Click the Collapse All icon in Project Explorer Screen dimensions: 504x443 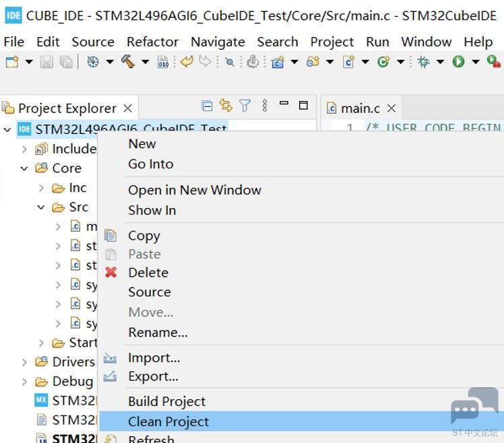[207, 106]
